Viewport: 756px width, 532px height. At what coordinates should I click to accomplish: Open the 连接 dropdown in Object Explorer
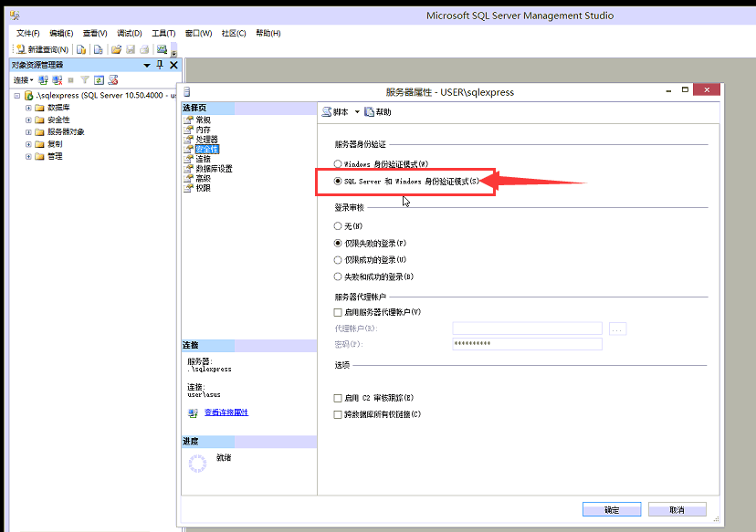(x=23, y=80)
